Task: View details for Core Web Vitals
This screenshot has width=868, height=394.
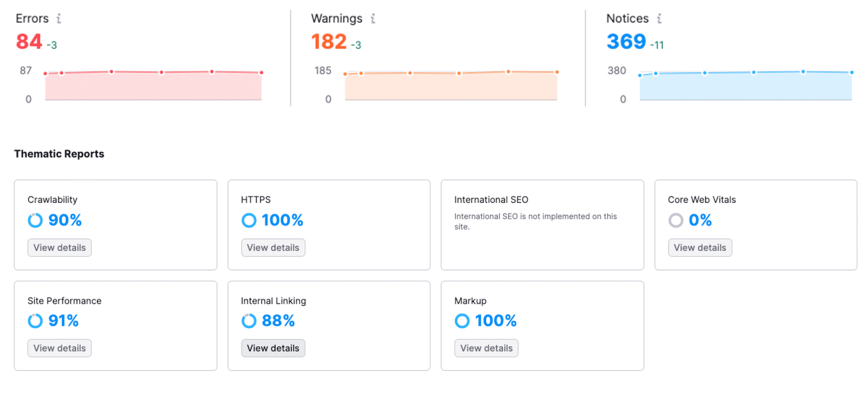Action: [x=699, y=247]
